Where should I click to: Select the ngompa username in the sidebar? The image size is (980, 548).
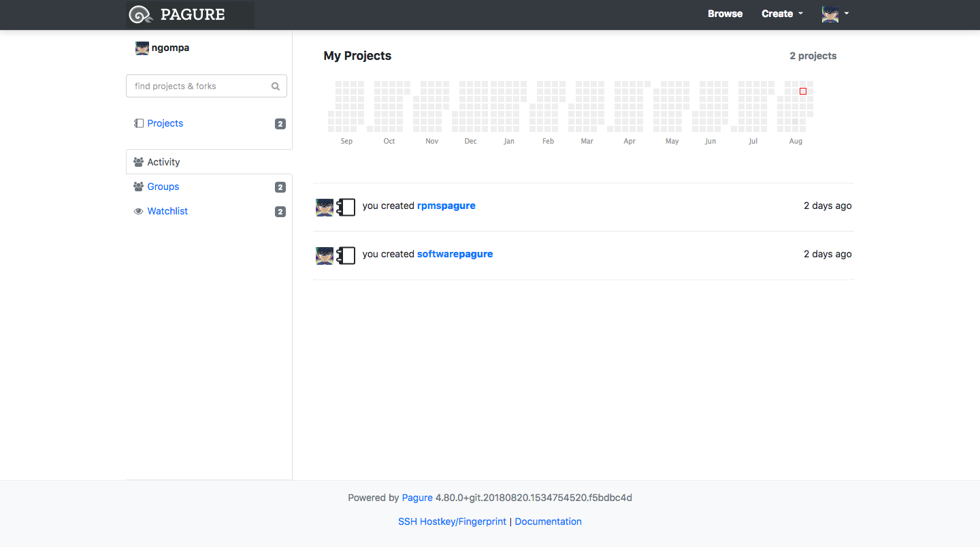pos(170,48)
